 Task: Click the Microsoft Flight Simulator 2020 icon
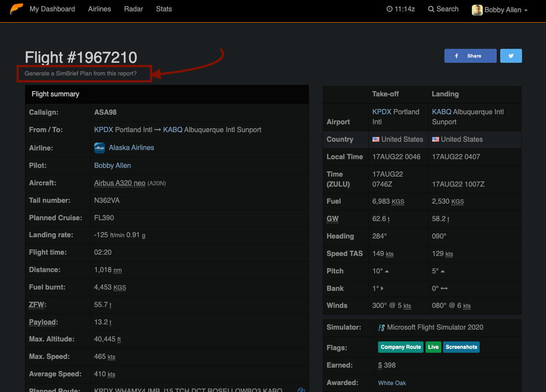click(381, 327)
